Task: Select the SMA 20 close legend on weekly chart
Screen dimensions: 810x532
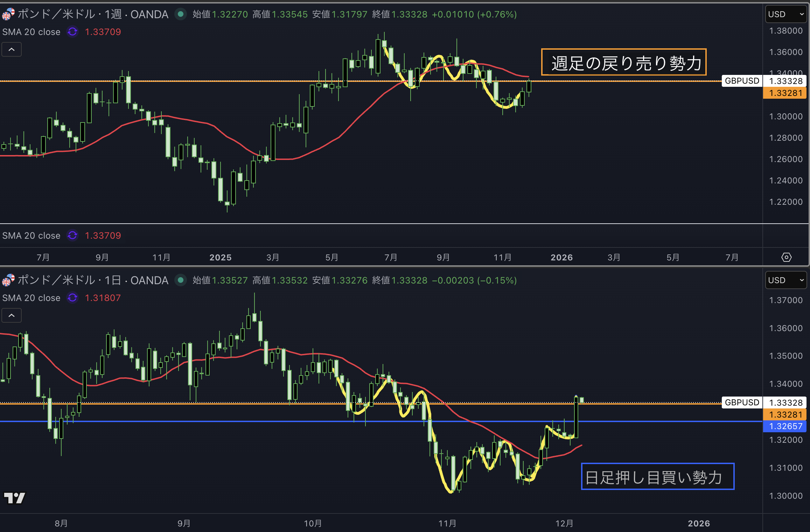Action: pyautogui.click(x=32, y=32)
